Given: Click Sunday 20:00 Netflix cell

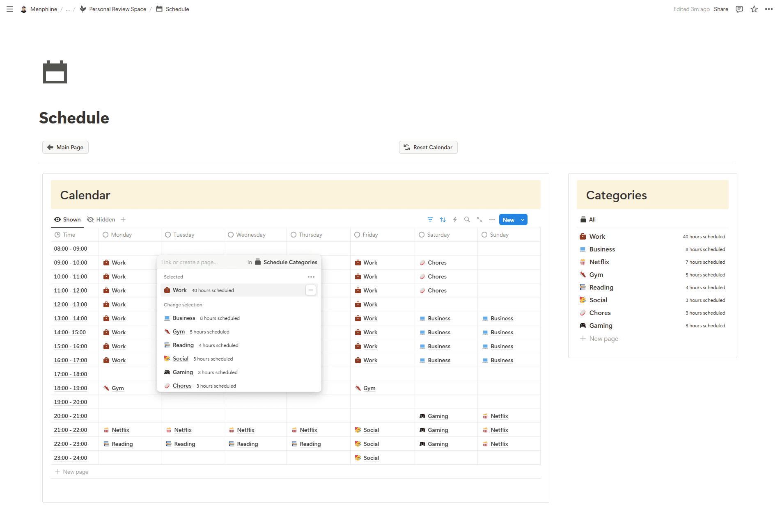Looking at the screenshot, I should click(x=509, y=416).
